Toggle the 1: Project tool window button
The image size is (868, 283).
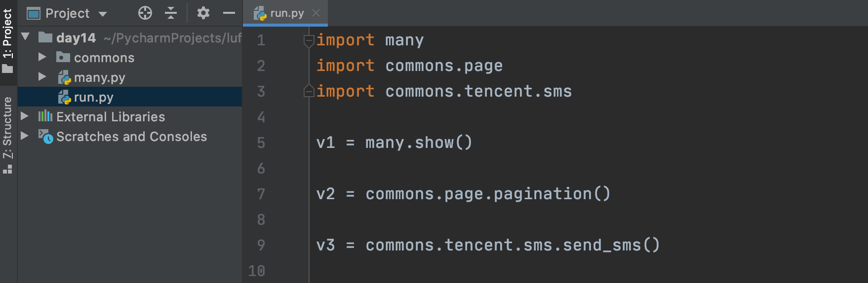[7, 40]
